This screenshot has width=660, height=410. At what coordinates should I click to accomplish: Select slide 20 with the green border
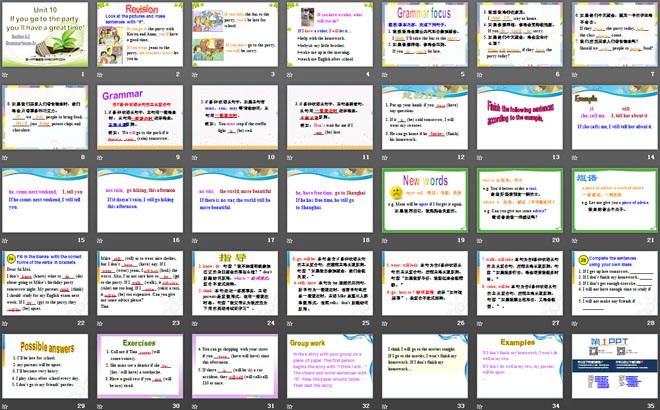point(520,200)
